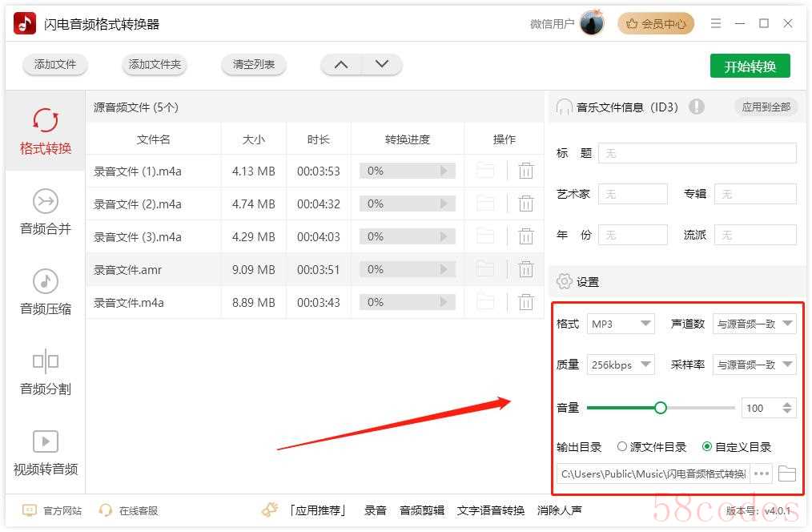The height and width of the screenshot is (532, 812).
Task: Click 添加文件夹 to add a folder
Action: (x=155, y=65)
